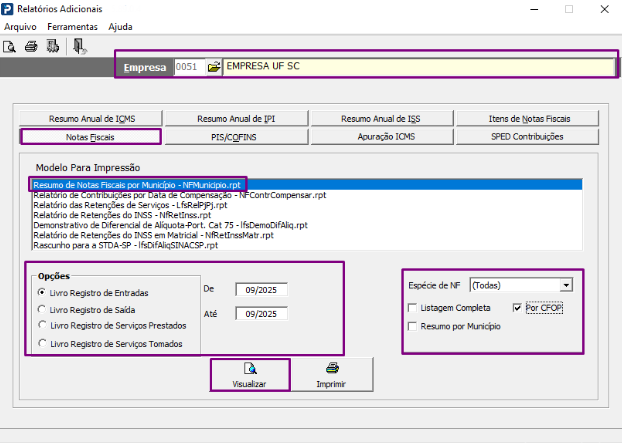The image size is (623, 443).
Task: Click the De start date field
Action: pyautogui.click(x=261, y=290)
